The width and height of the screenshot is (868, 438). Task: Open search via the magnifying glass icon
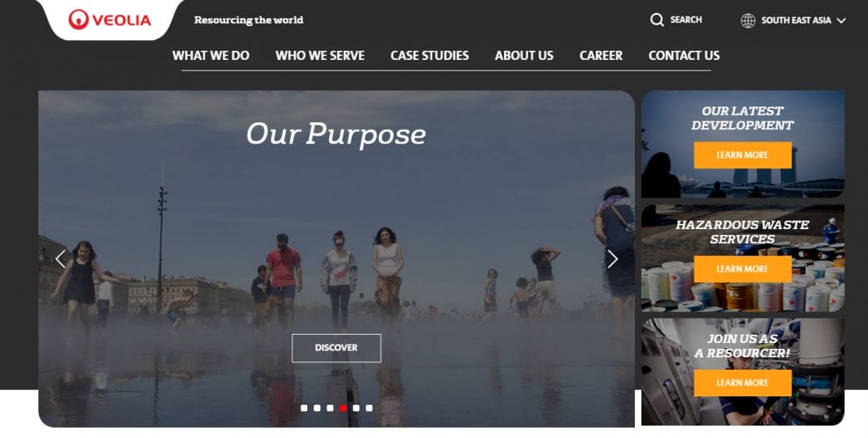point(656,20)
